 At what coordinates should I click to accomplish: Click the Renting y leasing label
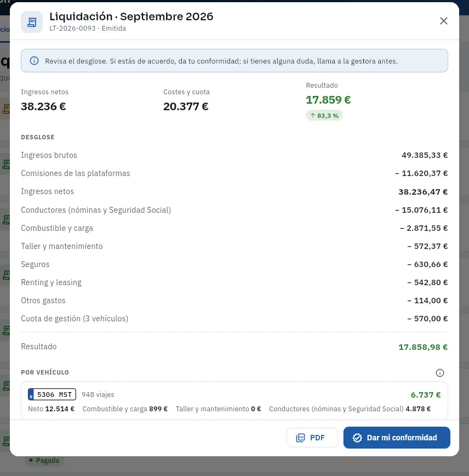(x=51, y=282)
